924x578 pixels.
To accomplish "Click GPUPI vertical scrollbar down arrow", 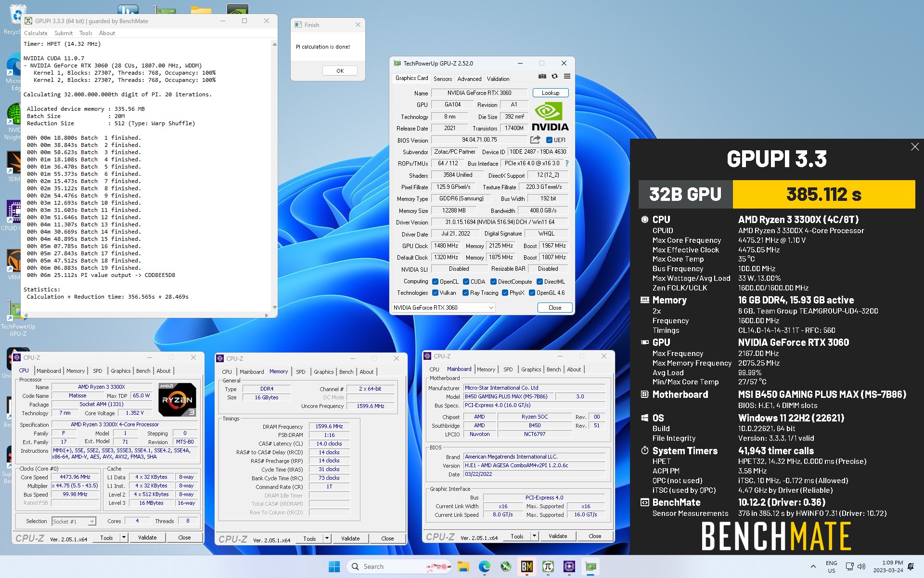I will point(274,307).
